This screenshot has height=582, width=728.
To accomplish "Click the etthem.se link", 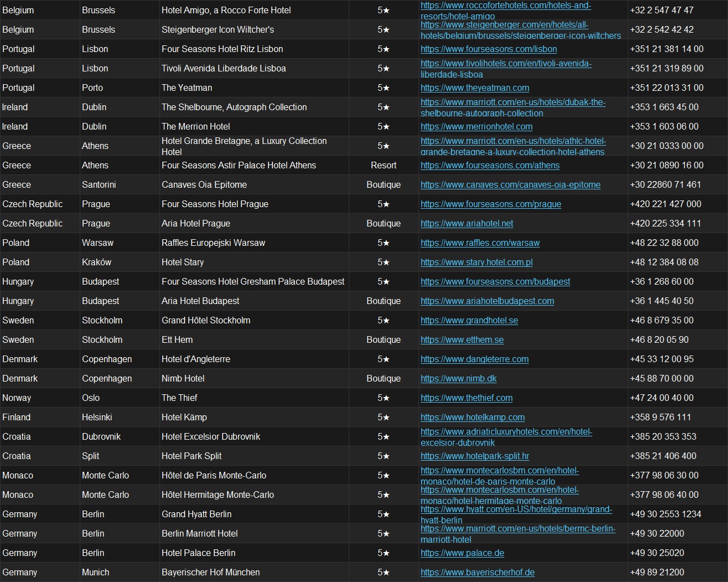I will tap(462, 339).
